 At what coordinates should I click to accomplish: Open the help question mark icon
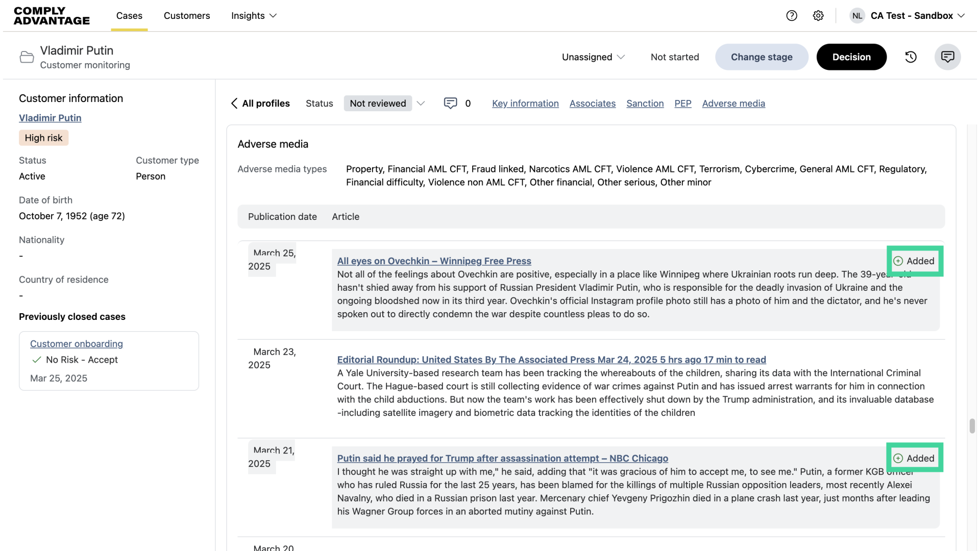[792, 16]
